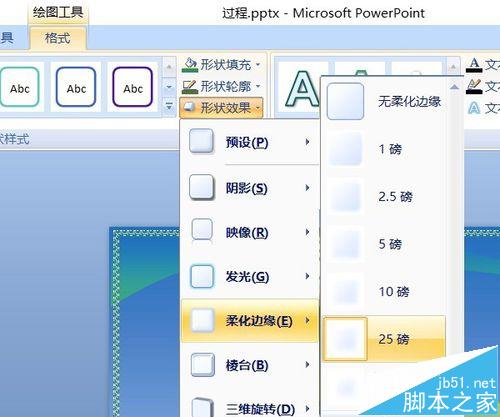Click the 25 磅 preview thumbnail
Screen dimensions: 500x417
pos(345,339)
